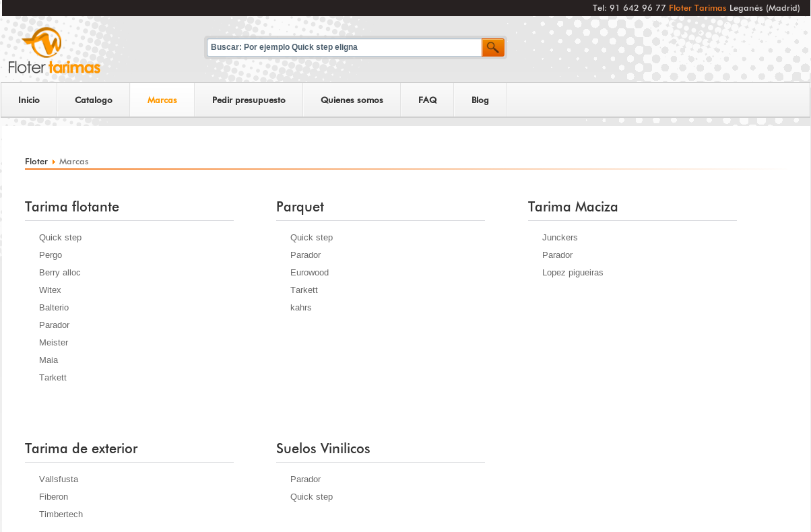Go to the Inicio menu item
Screen dimensions: 811x532
pos(29,100)
